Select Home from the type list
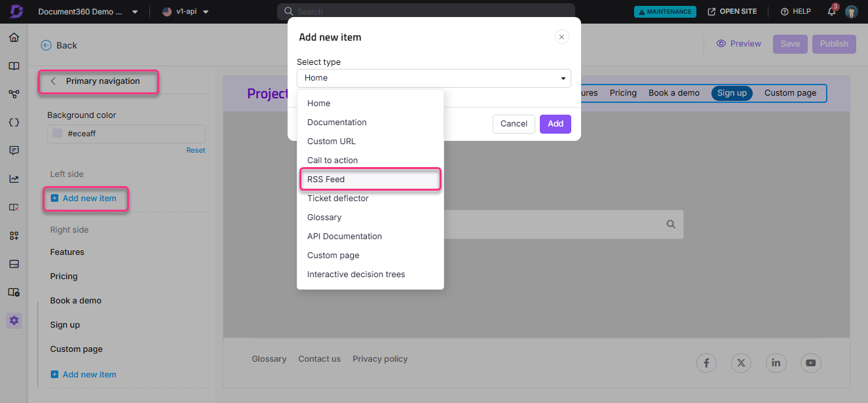 [x=318, y=103]
